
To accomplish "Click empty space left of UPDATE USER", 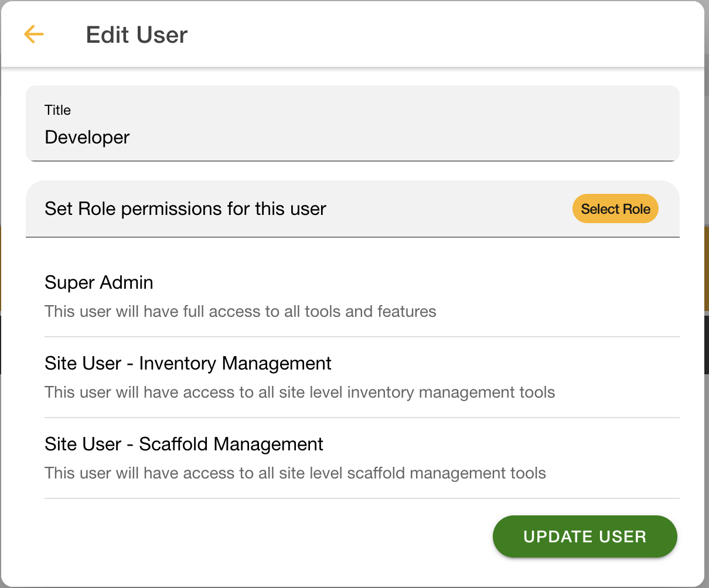I will 264,536.
